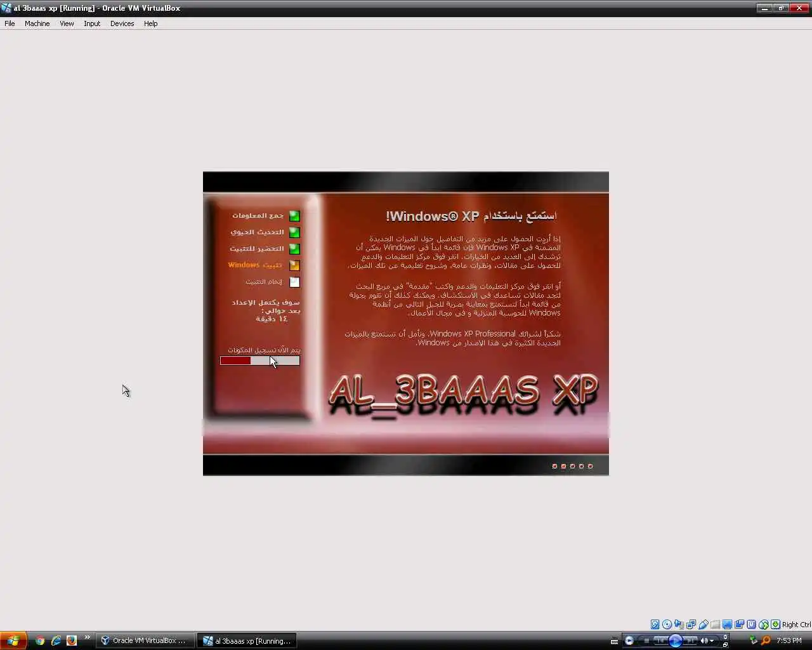
Task: Click the display monitor status icon
Action: [x=727, y=625]
